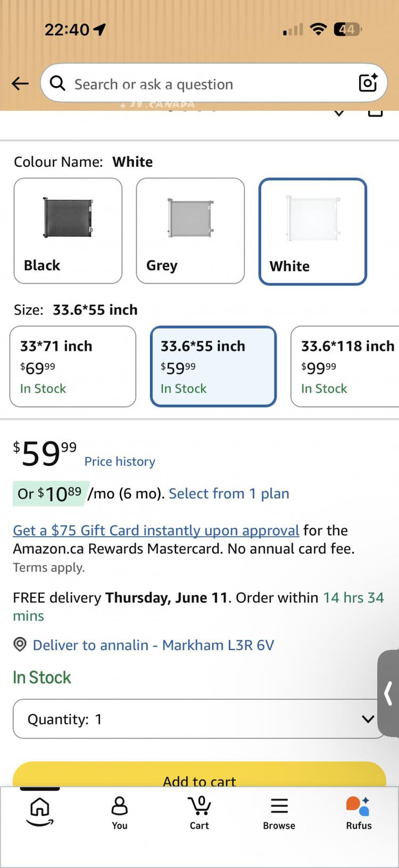Image resolution: width=399 pixels, height=868 pixels.
Task: Choose the 33*71 inch size
Action: [x=73, y=366]
